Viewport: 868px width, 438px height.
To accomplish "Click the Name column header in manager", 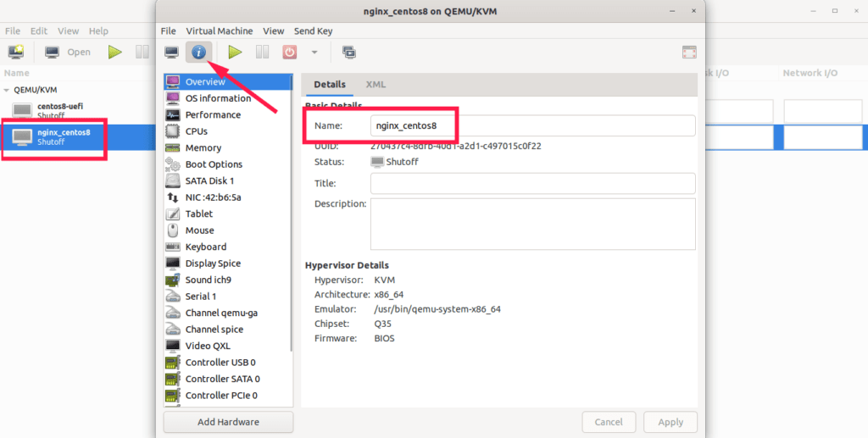I will 17,73.
